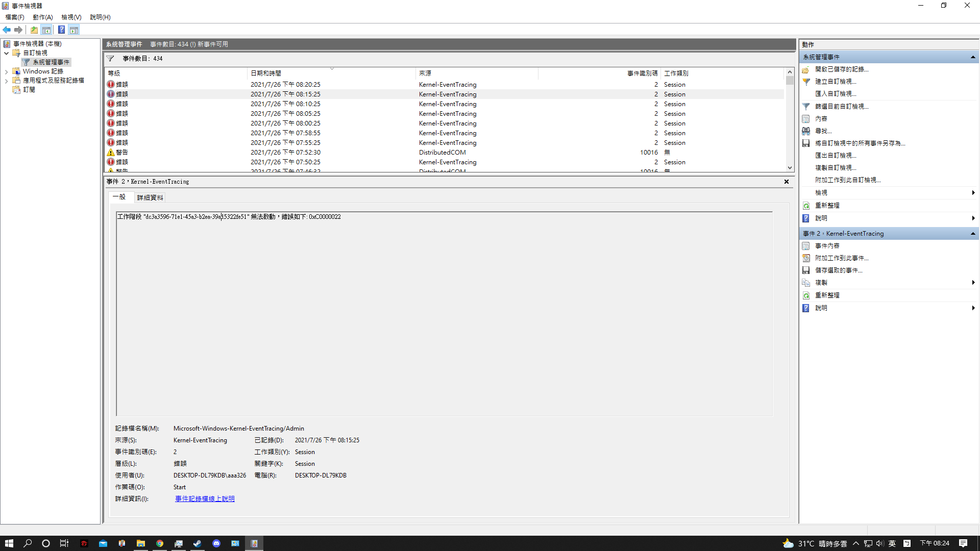
Task: Click the Refresh icon under Event 2 section
Action: tap(806, 295)
